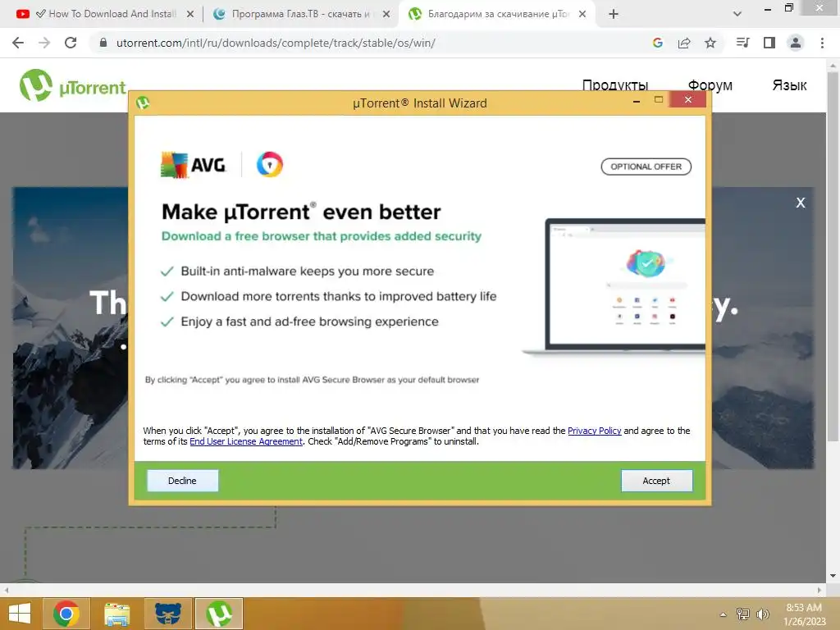Bookmark this page with the star icon
Image resolution: width=840 pixels, height=630 pixels.
point(710,43)
